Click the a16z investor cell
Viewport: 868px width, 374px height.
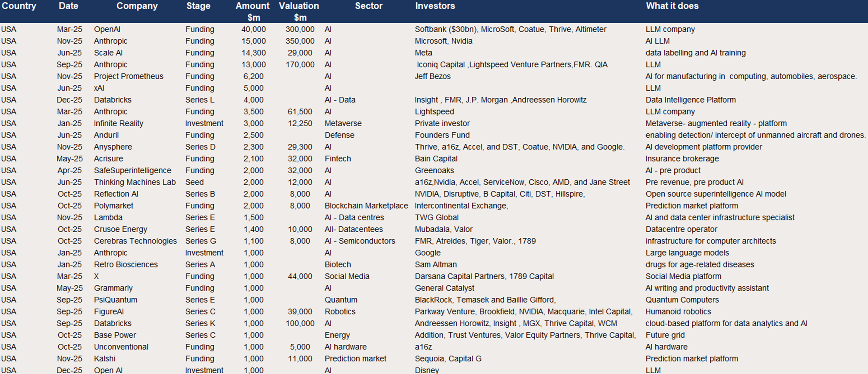tap(423, 347)
